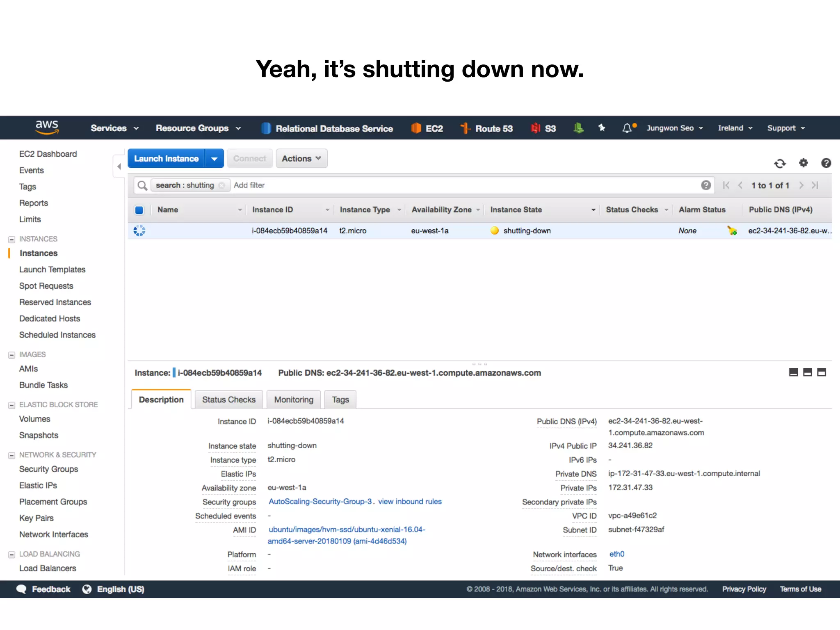This screenshot has width=840, height=630.
Task: Go to first page of results
Action: pyautogui.click(x=726, y=185)
